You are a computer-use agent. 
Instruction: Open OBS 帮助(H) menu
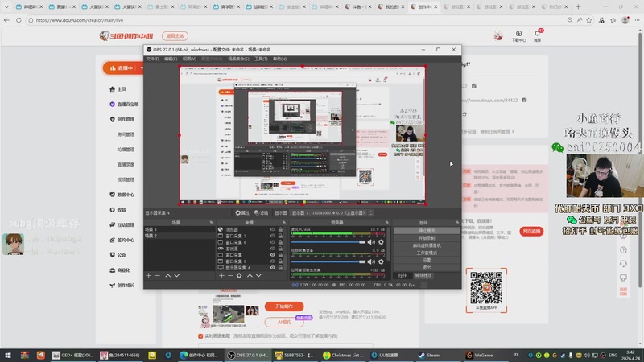coord(279,59)
